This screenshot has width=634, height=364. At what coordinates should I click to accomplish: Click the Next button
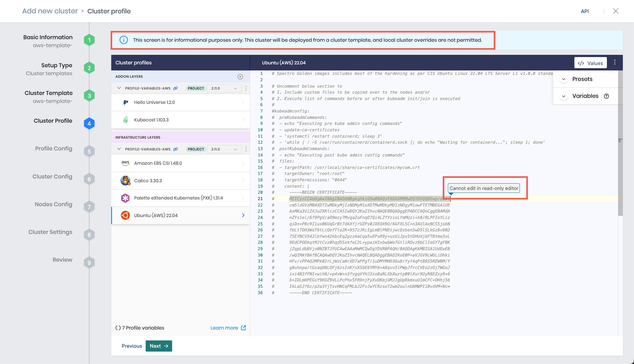coord(158,346)
